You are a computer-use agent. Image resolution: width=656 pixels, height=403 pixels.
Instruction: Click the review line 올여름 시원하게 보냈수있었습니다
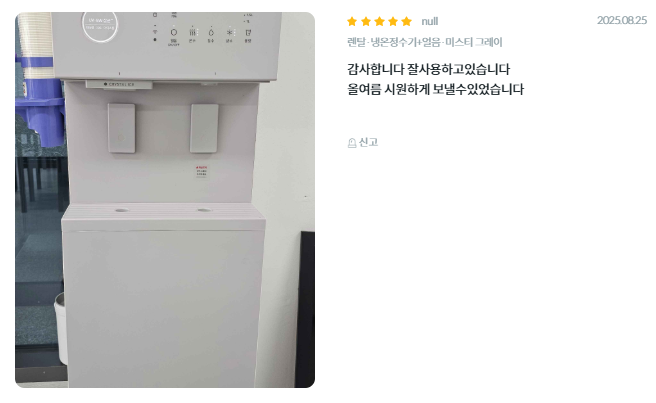point(435,90)
